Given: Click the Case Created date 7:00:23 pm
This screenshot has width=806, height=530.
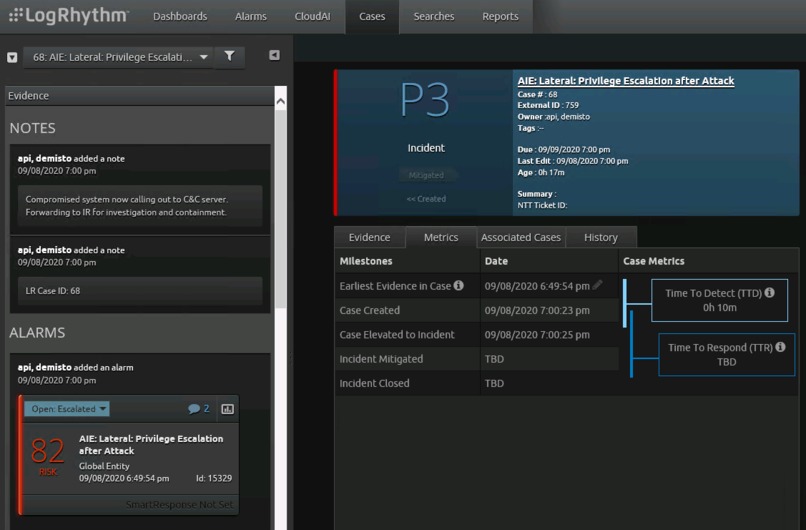Looking at the screenshot, I should [x=537, y=310].
